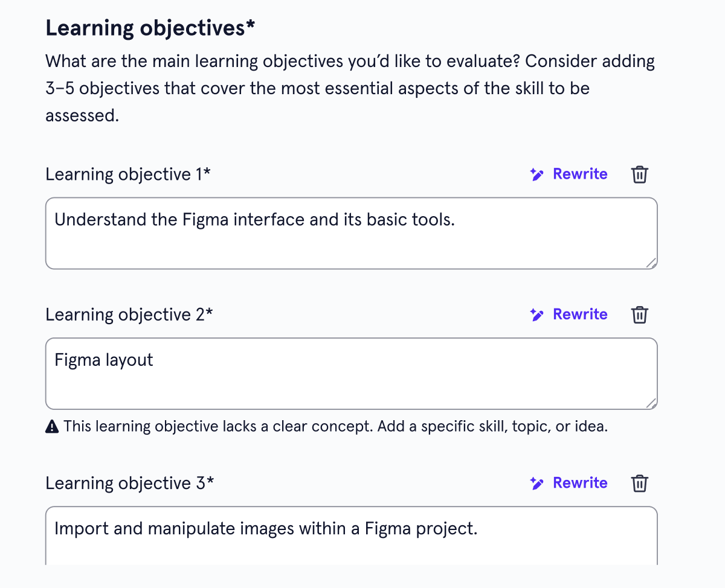Rewrite Learning objective 3
Viewport: 725px width, 588px height.
pos(569,484)
